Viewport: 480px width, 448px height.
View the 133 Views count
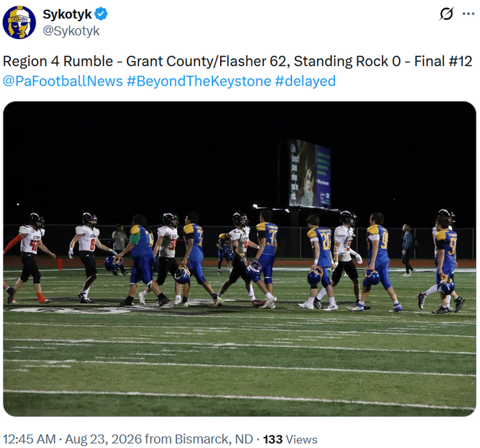290,439
